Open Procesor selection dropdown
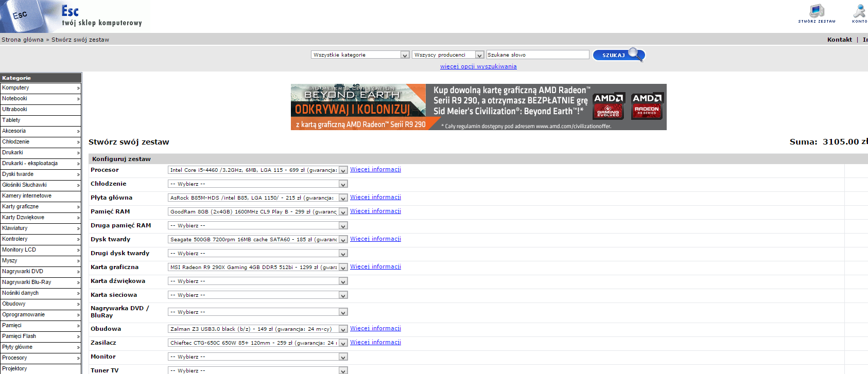 pos(258,170)
